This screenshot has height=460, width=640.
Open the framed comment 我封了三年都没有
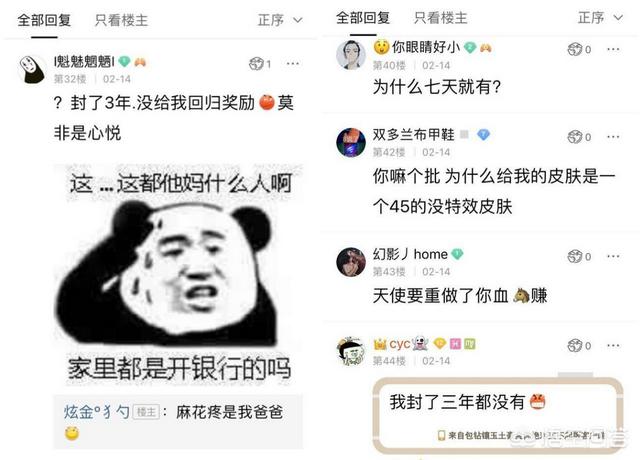(498, 416)
